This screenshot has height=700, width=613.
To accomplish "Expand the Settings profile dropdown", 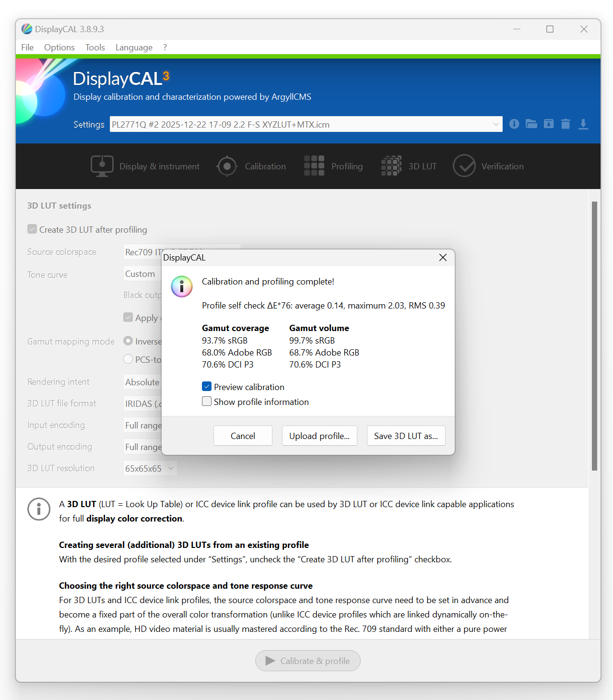I will (306, 124).
